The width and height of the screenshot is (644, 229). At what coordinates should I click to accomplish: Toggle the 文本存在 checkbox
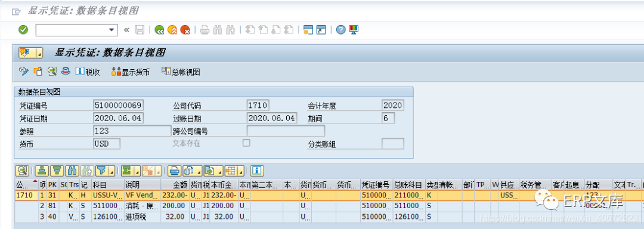click(246, 143)
